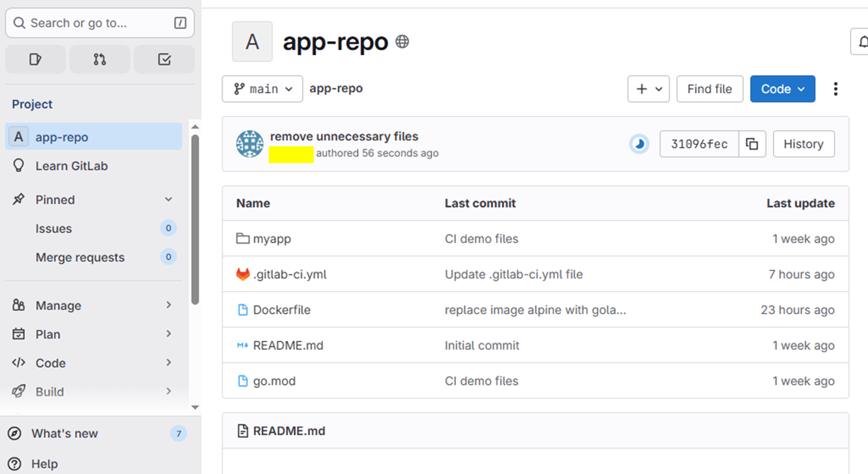868x474 pixels.
Task: Click the Dockerfile file icon
Action: tap(243, 310)
